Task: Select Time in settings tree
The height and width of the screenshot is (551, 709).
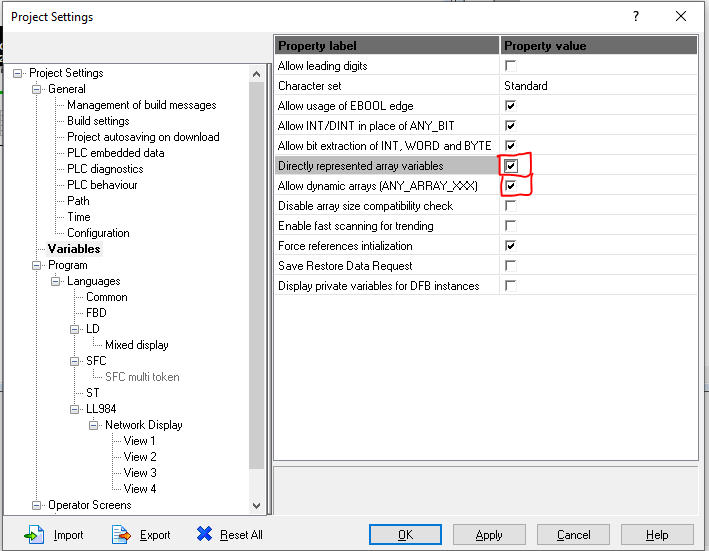Action: pos(79,217)
